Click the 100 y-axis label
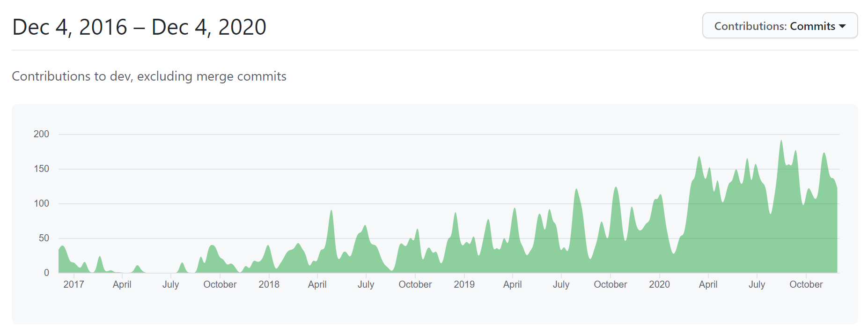This screenshot has width=868, height=335. pos(41,203)
